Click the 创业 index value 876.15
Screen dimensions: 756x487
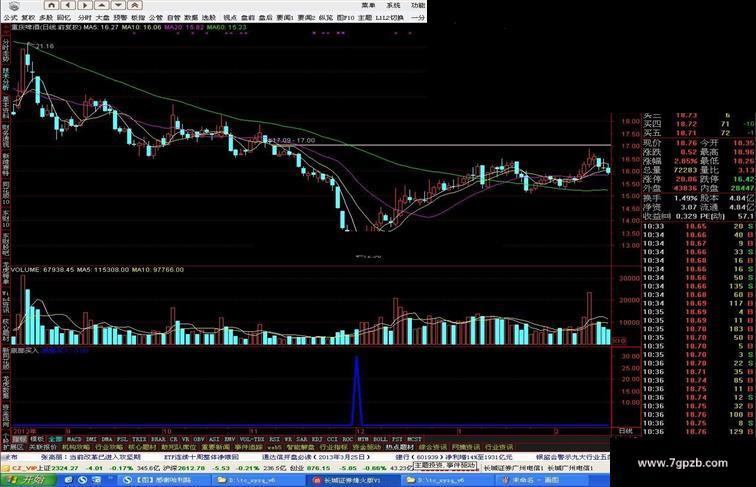[318, 468]
